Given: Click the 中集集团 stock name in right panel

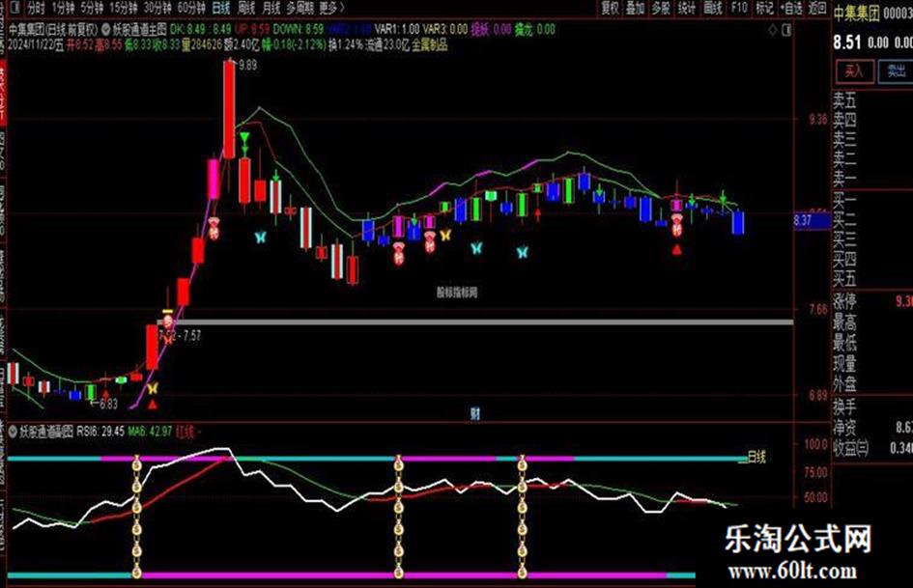Looking at the screenshot, I should [856, 14].
